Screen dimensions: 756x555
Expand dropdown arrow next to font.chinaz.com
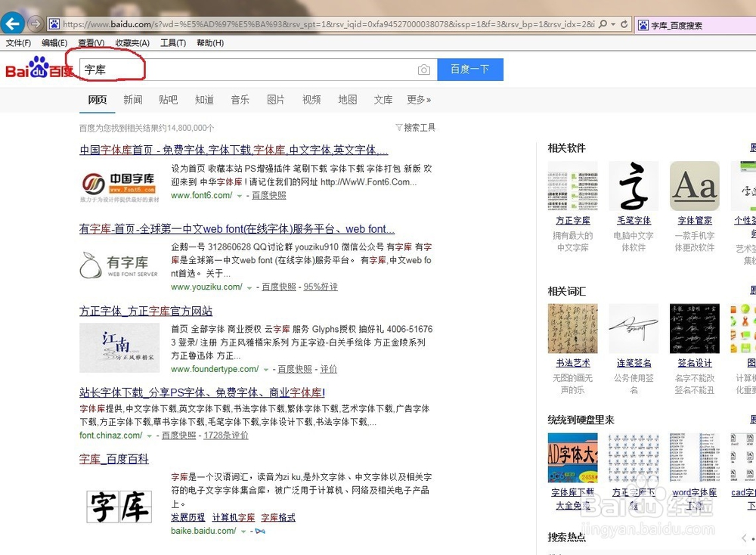pos(150,436)
